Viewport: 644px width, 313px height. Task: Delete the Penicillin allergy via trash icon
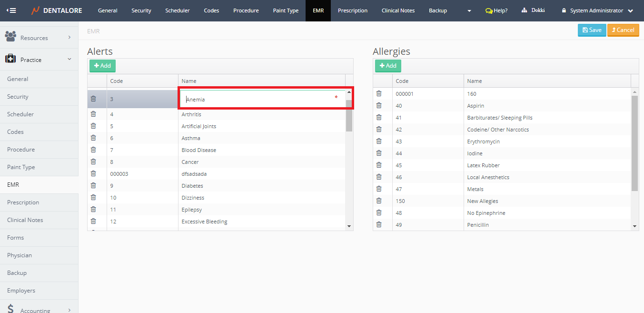[379, 224]
